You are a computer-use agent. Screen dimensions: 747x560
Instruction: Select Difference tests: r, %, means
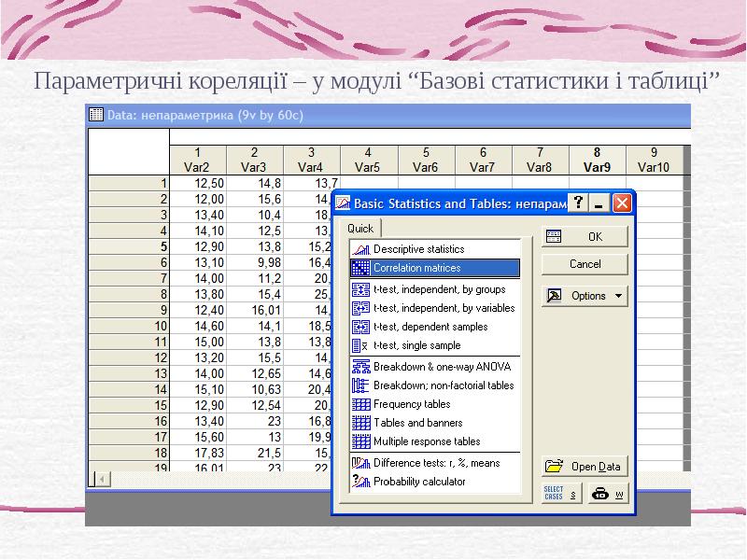(x=436, y=463)
